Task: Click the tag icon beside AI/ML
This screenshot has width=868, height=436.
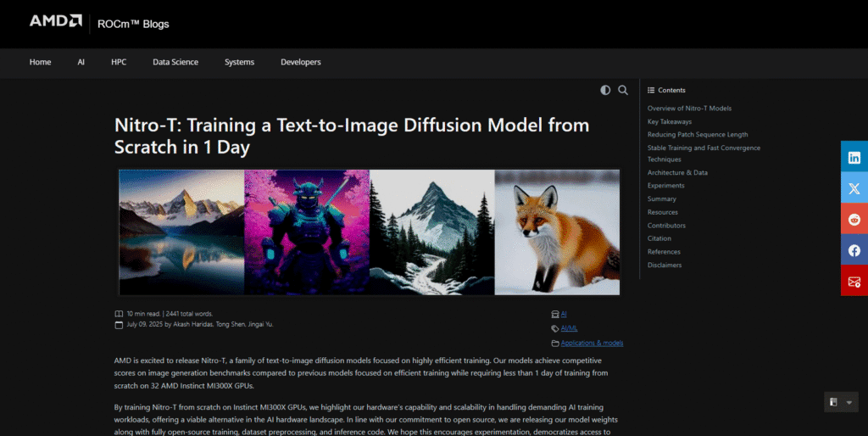Action: [555, 328]
